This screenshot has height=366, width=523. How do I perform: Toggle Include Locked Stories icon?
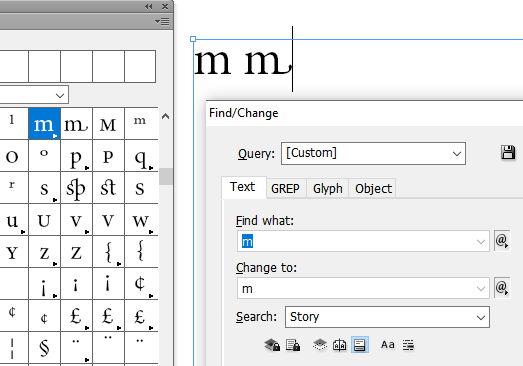(x=293, y=345)
